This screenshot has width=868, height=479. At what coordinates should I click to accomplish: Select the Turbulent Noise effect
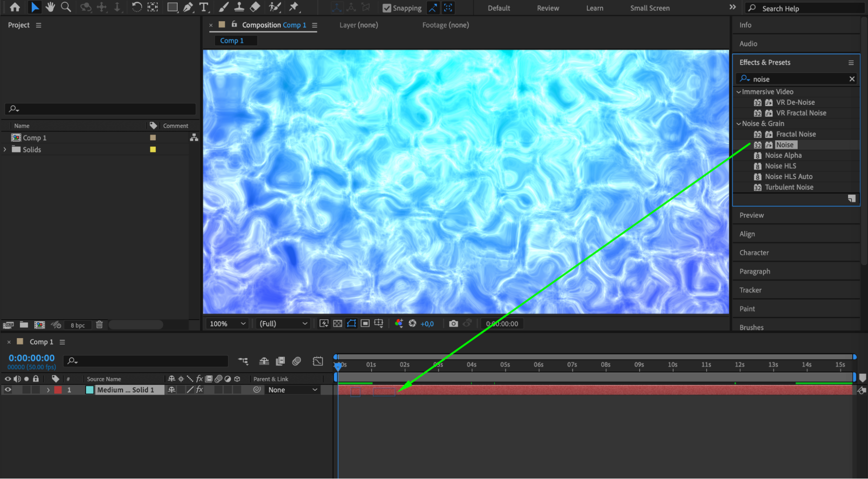pos(789,187)
